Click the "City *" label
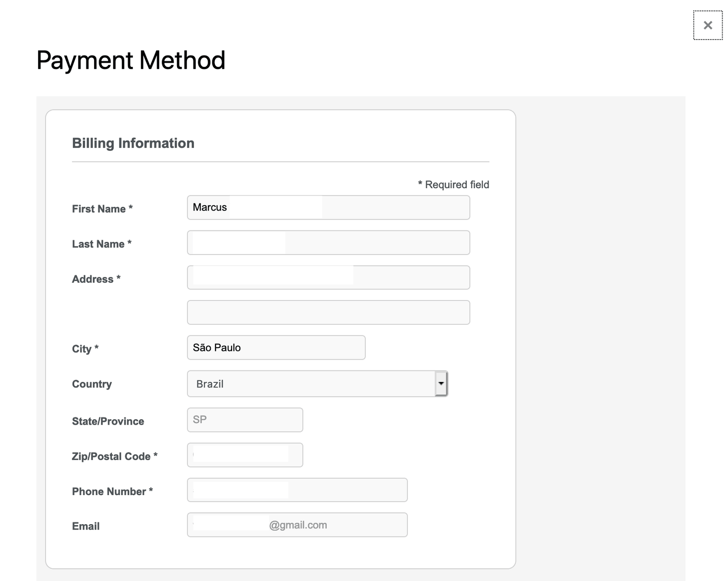This screenshot has width=728, height=581. pos(85,349)
